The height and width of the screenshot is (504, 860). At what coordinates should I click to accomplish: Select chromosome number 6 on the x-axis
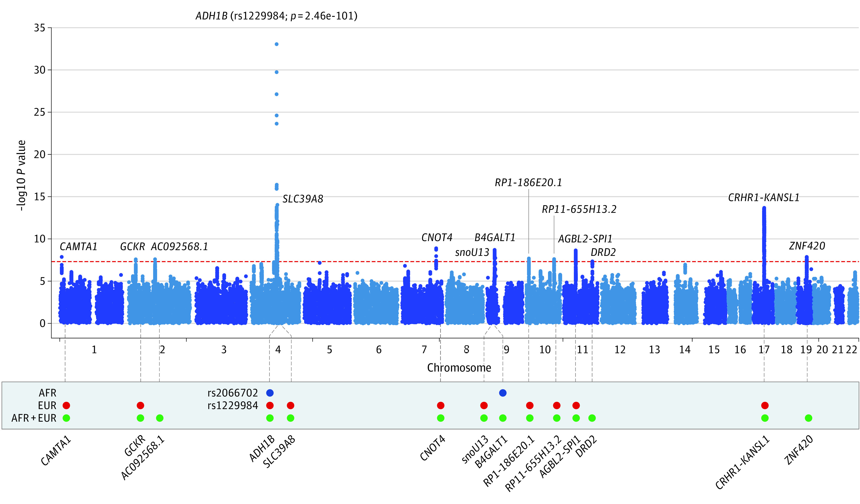tap(379, 349)
